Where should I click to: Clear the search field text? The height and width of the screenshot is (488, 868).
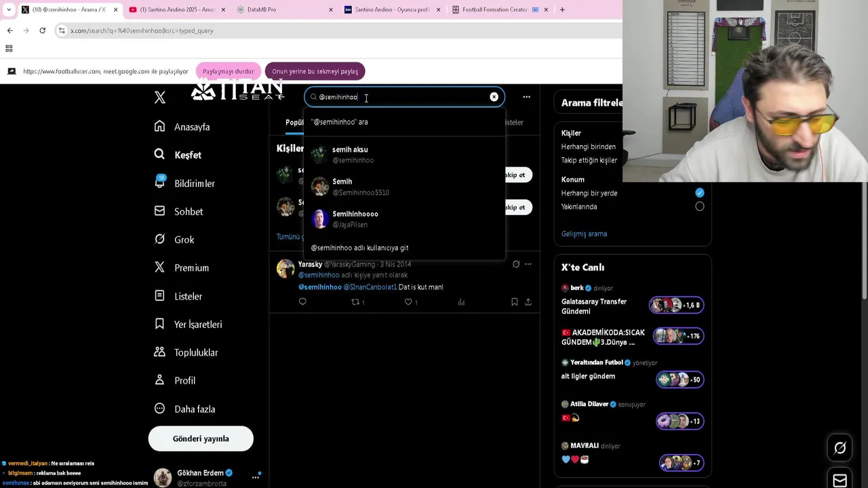(x=494, y=97)
